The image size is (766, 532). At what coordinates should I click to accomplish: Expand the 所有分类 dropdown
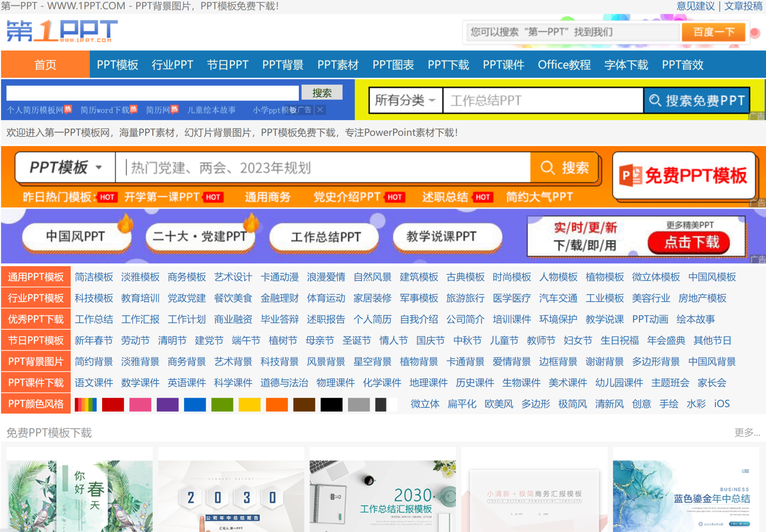405,100
